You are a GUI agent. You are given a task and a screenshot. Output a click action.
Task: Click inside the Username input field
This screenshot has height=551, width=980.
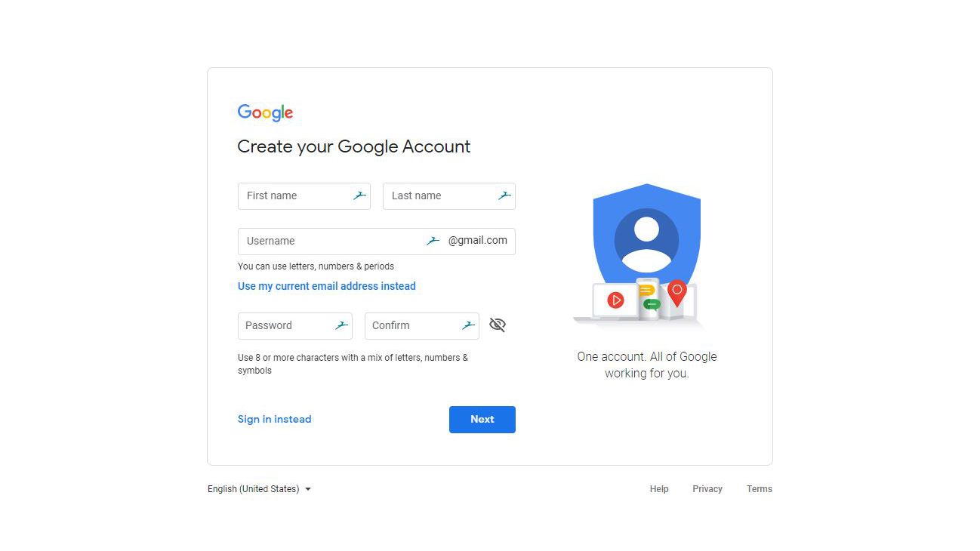pos(317,241)
